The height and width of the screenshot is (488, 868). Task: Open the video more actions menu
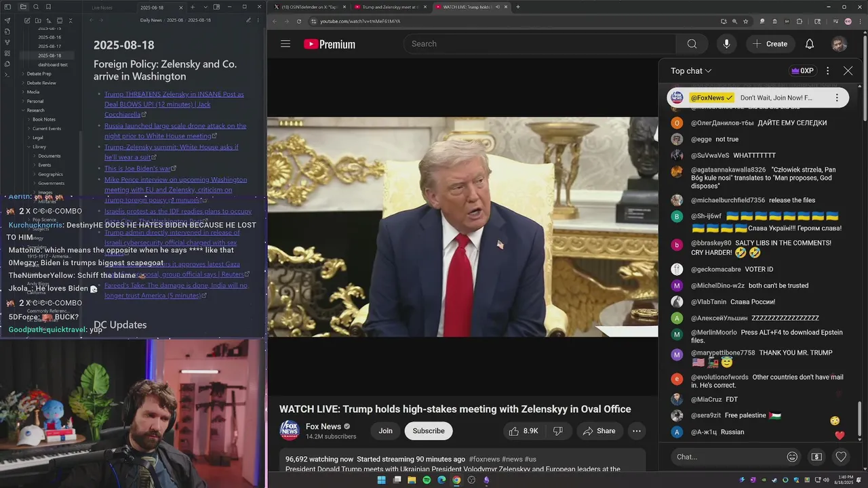636,431
